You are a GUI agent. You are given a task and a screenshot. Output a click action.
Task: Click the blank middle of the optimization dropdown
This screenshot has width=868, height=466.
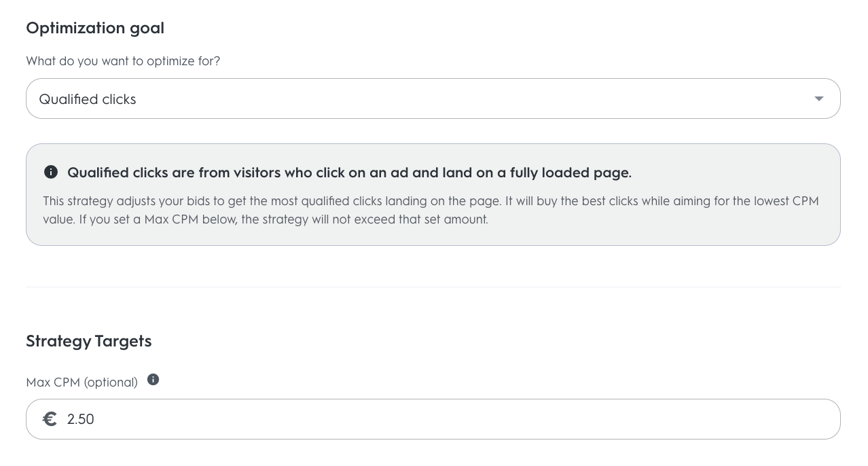click(475, 99)
